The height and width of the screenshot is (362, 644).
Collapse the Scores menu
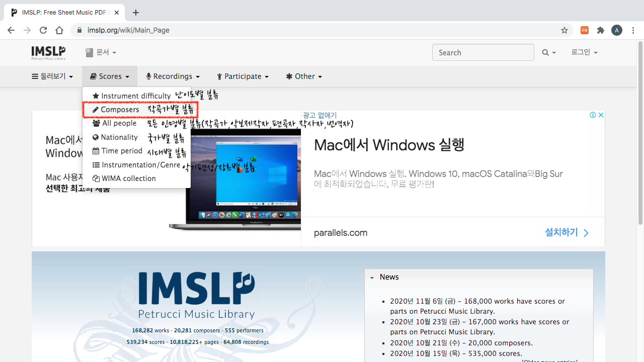[110, 76]
